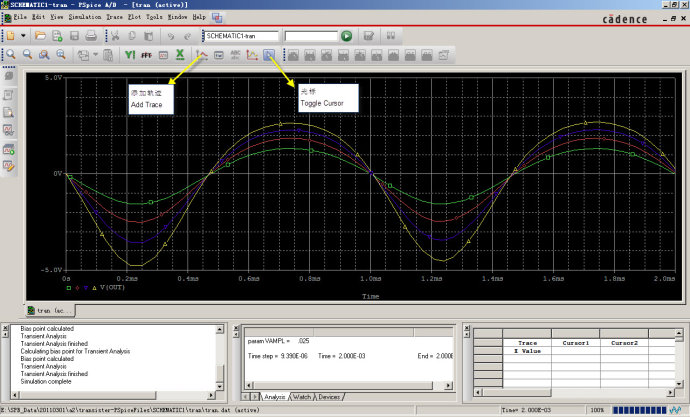Viewport: 690px width, 417px height.
Task: Click the Cut scissors icon
Action: (x=114, y=35)
